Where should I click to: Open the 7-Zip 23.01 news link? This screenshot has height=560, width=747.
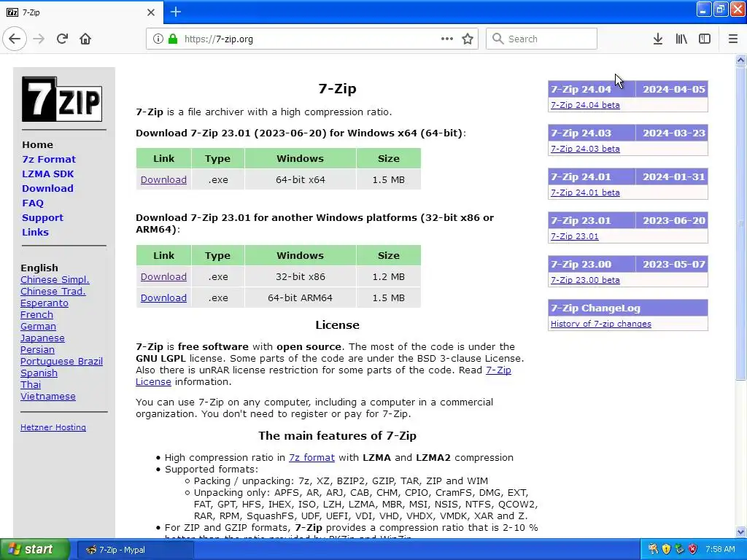coord(575,236)
